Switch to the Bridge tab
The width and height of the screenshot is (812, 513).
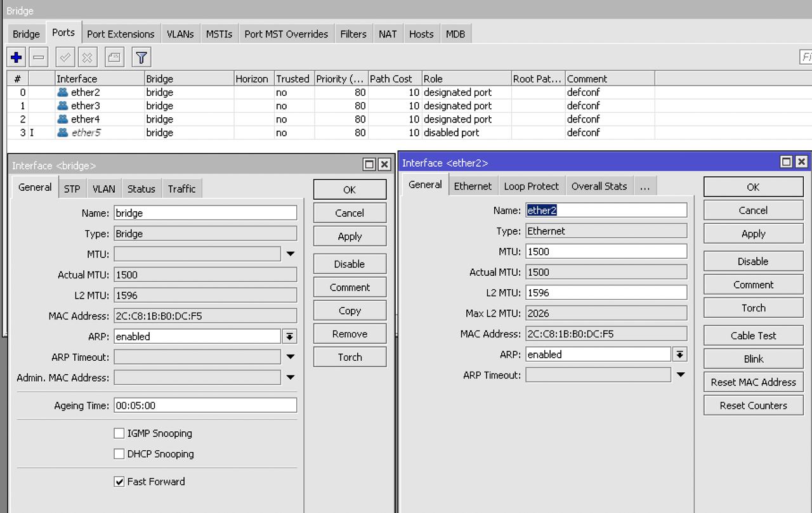coord(26,34)
